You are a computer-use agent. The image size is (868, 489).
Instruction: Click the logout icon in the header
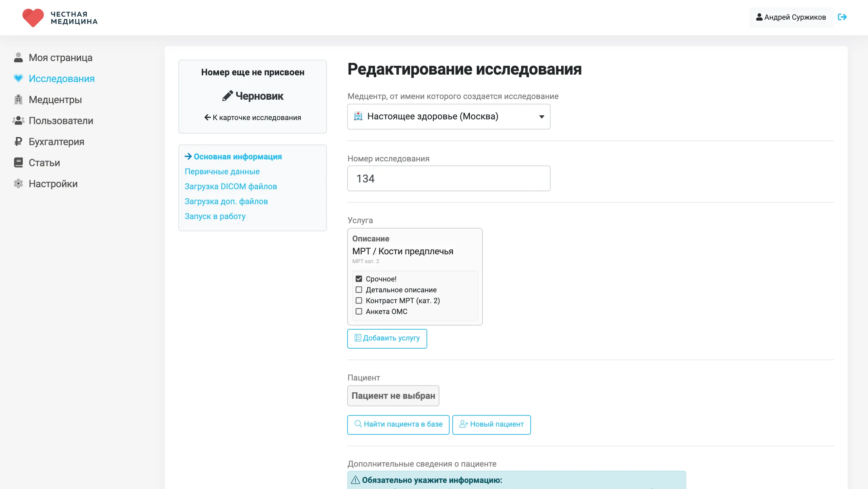coord(843,17)
